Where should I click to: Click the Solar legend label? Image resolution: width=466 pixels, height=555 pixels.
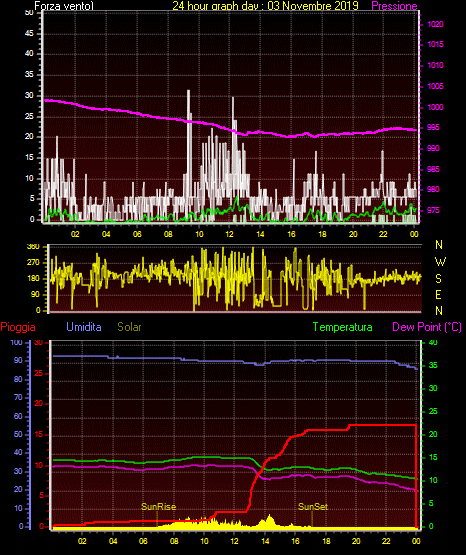pos(129,327)
